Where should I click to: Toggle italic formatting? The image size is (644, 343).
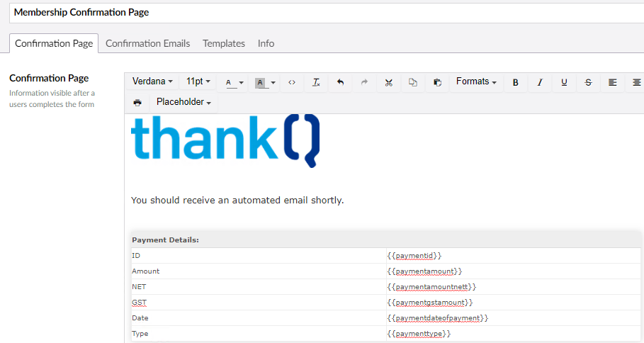(540, 83)
